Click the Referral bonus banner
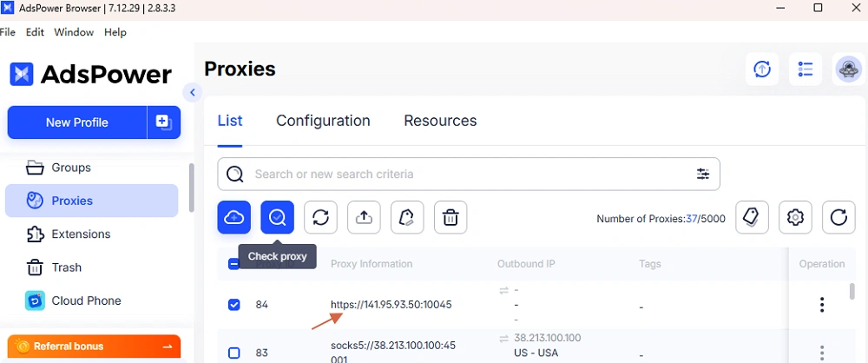868x363 pixels. coord(94,346)
